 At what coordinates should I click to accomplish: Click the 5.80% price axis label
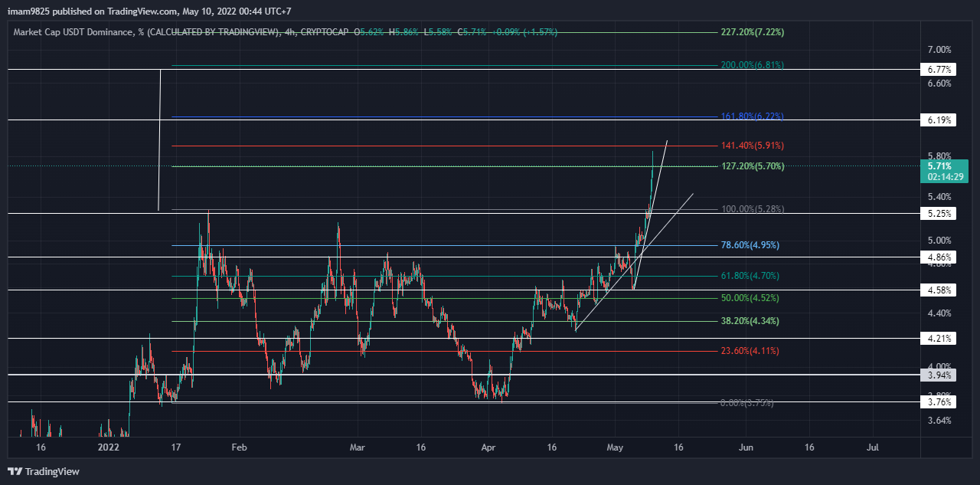click(939, 156)
